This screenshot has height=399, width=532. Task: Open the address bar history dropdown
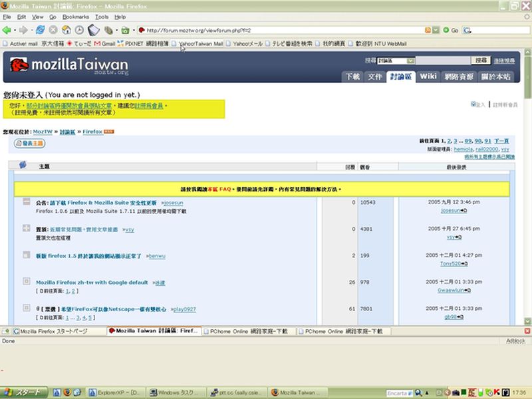pos(436,30)
